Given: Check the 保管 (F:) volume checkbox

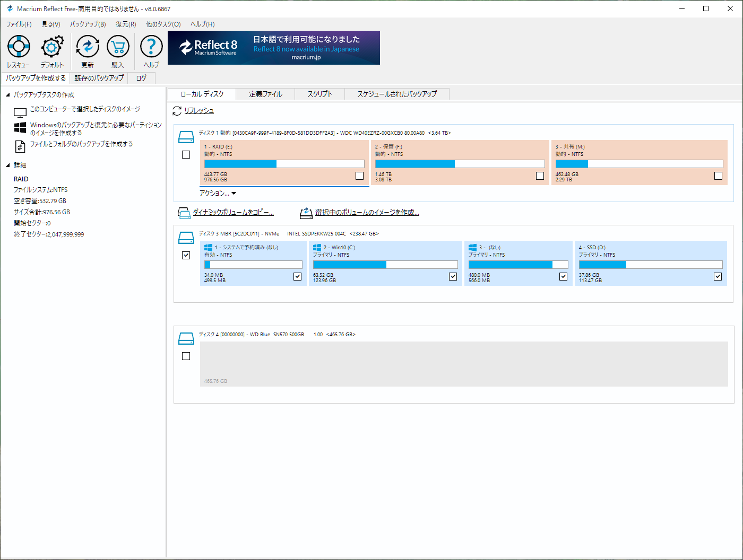Looking at the screenshot, I should (x=540, y=176).
